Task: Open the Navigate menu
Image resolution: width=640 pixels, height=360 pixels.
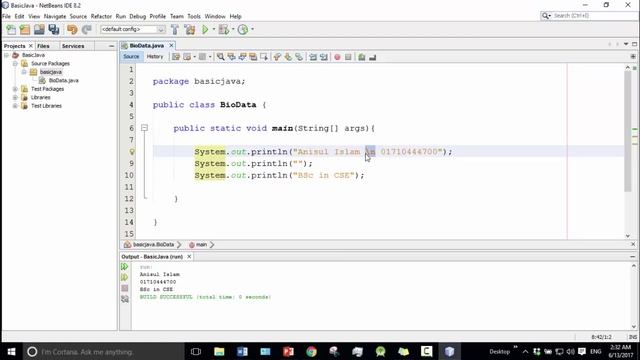Action: (55, 16)
